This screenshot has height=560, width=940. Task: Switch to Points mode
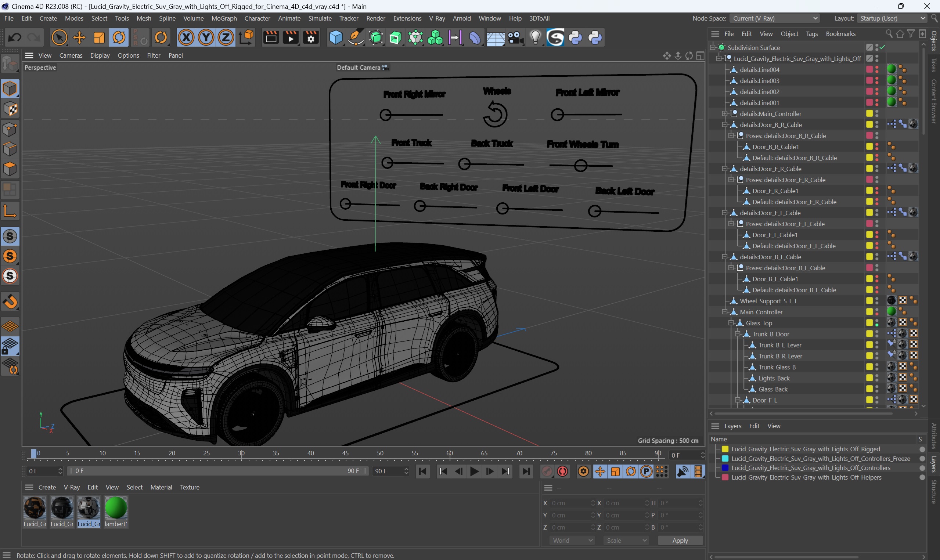point(10,129)
